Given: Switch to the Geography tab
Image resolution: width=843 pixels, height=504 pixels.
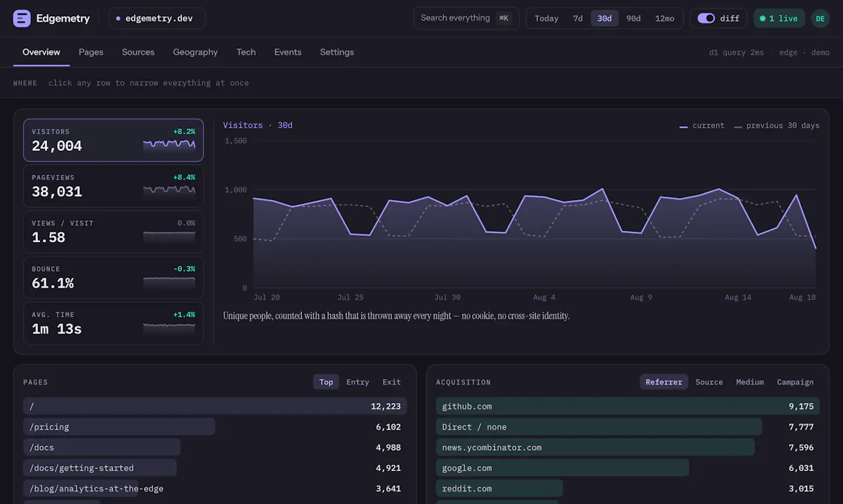Looking at the screenshot, I should click(x=195, y=52).
